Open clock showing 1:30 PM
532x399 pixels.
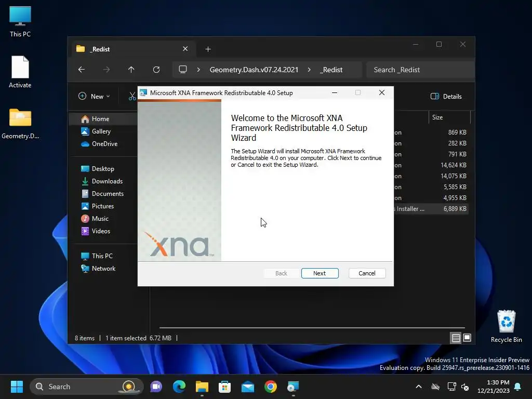(494, 387)
